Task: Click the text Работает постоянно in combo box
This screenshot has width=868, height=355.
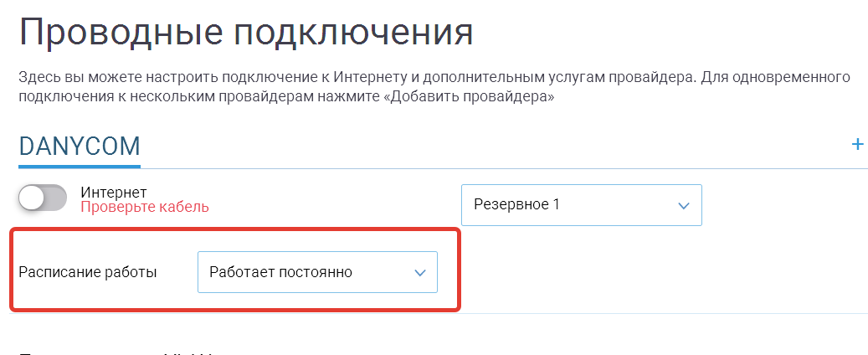Action: (280, 272)
